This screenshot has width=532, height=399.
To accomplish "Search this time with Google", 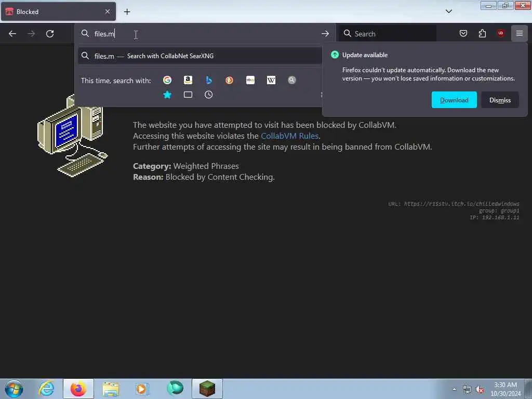I will click(x=167, y=80).
